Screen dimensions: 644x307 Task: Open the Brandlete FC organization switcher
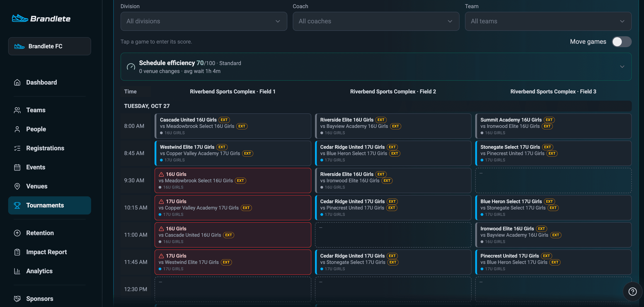pos(49,46)
